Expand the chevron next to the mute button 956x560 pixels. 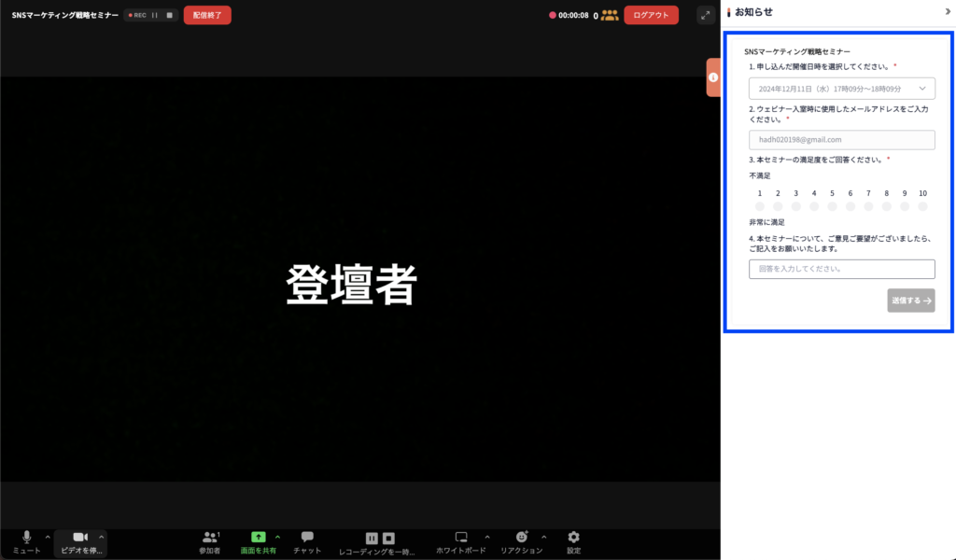coord(48,537)
